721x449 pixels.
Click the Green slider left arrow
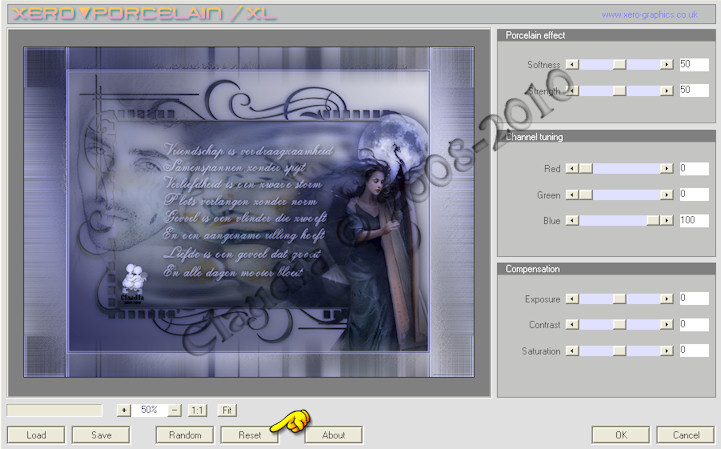click(x=572, y=195)
